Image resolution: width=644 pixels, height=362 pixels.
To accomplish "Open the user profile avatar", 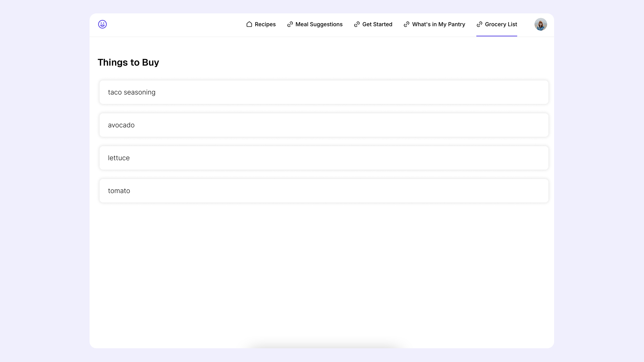I will 540,24.
